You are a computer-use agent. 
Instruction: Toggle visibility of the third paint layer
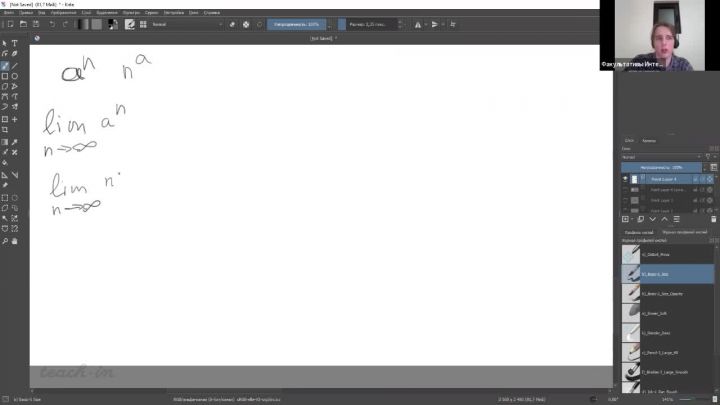pyautogui.click(x=625, y=200)
